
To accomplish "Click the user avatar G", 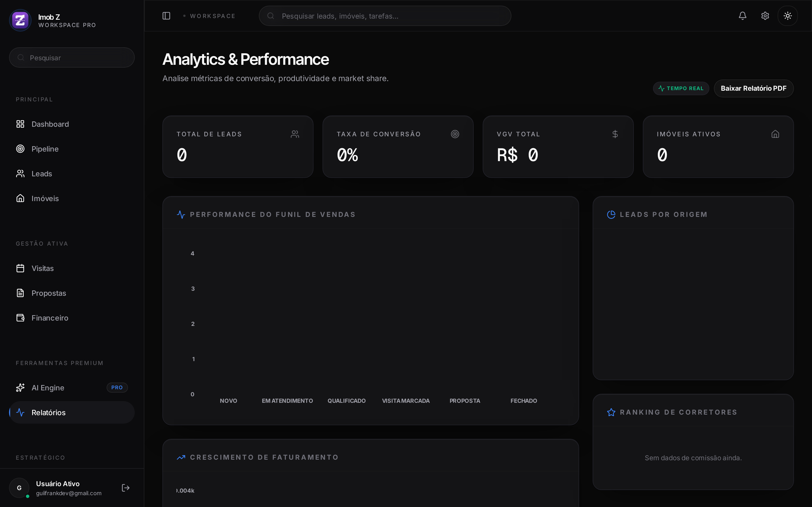I will click(19, 488).
